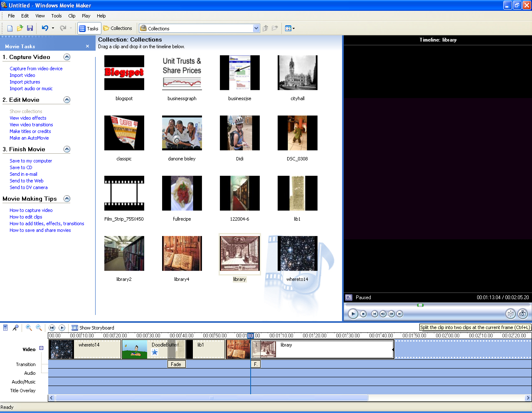
Task: Open the Clip menu
Action: coord(71,16)
